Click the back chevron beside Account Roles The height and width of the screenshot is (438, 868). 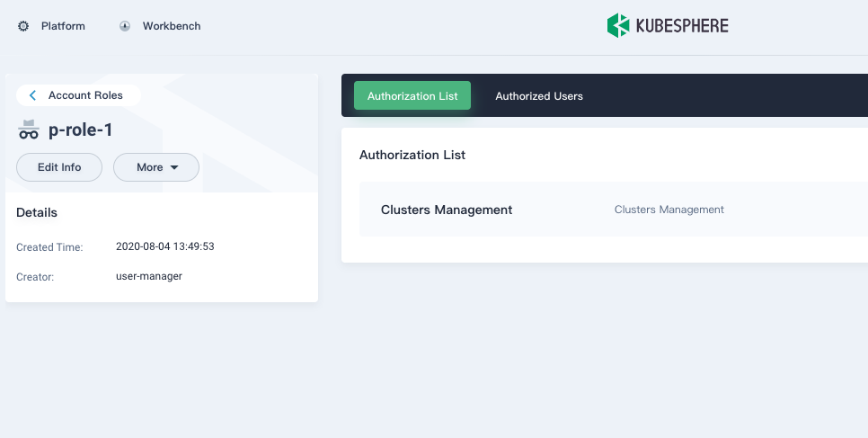(32, 95)
